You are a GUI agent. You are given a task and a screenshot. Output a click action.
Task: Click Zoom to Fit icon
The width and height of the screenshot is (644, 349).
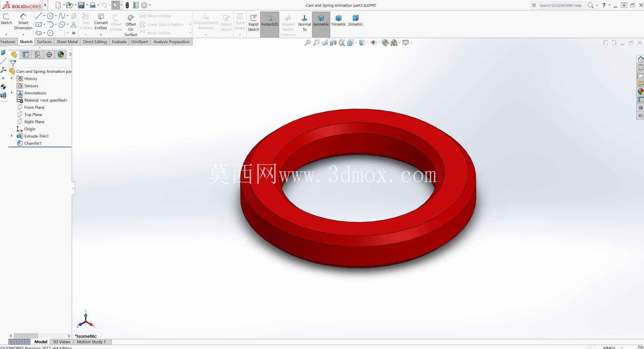[x=307, y=43]
